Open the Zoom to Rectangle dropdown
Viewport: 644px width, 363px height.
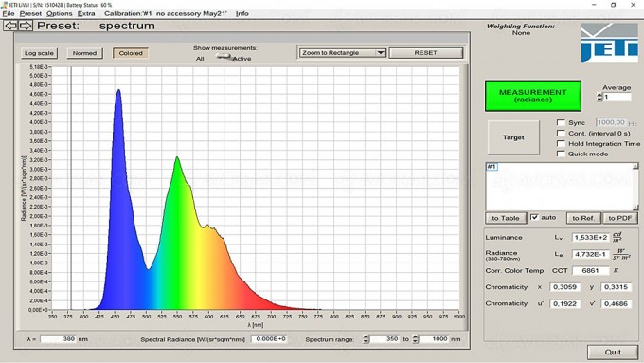pyautogui.click(x=342, y=53)
